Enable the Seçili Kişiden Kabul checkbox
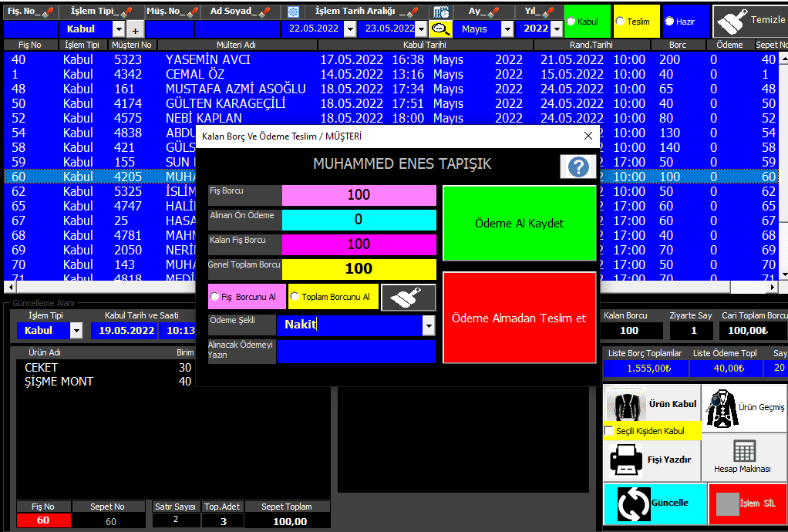788x532 pixels. click(x=609, y=431)
